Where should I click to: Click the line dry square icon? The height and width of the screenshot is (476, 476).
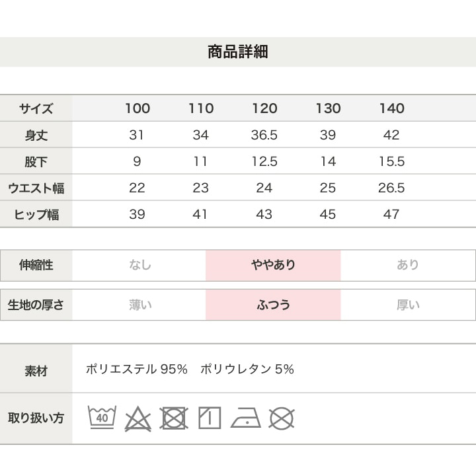click(210, 418)
